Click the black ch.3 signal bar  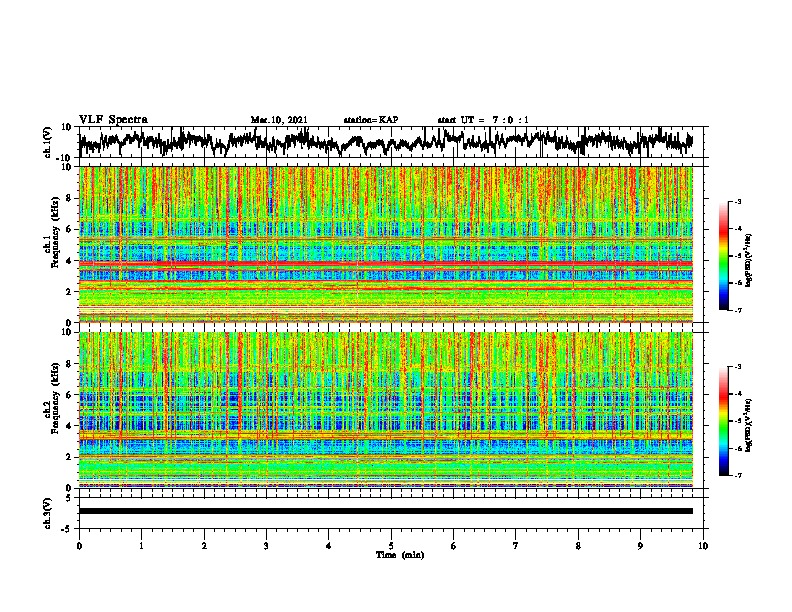tap(385, 511)
